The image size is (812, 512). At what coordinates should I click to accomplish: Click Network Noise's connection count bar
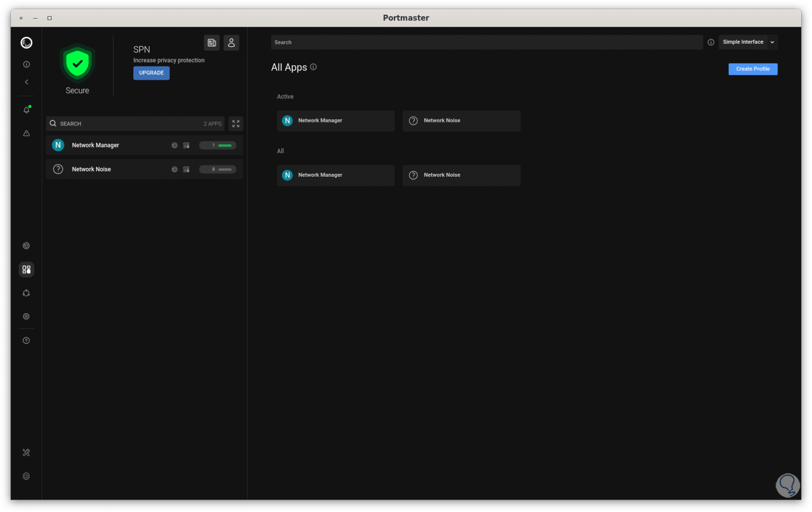[218, 169]
